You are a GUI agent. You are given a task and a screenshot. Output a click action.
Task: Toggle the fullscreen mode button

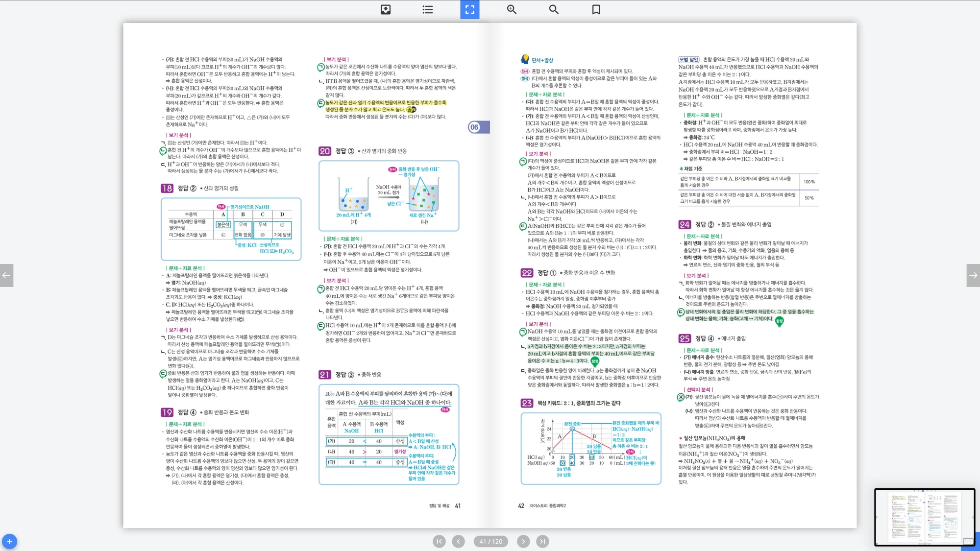pos(469,9)
